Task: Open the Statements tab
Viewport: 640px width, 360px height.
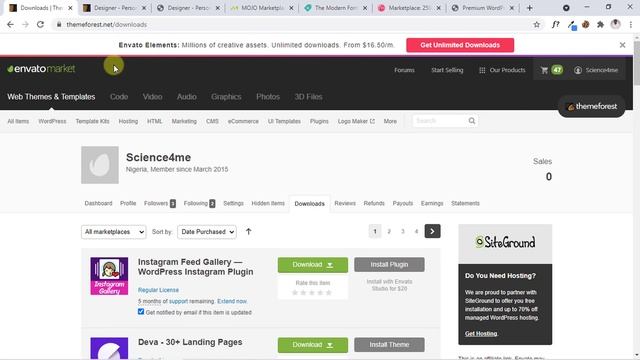Action: click(465, 203)
